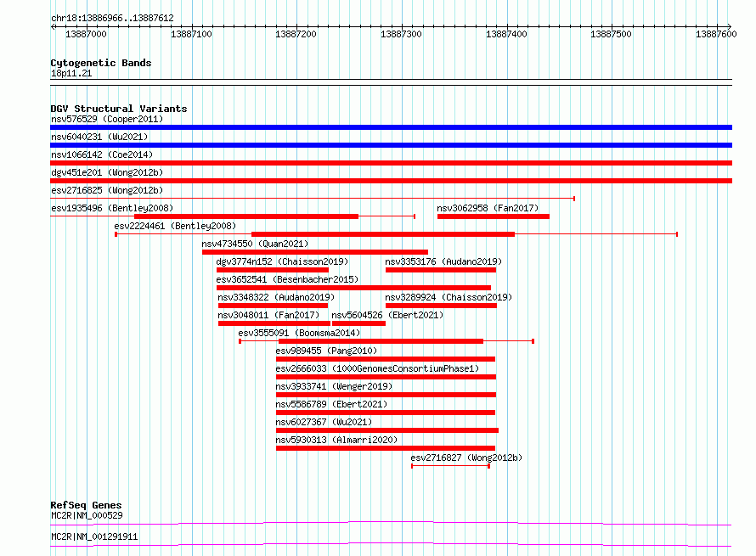Click the 13887400 ruler position

(506, 34)
